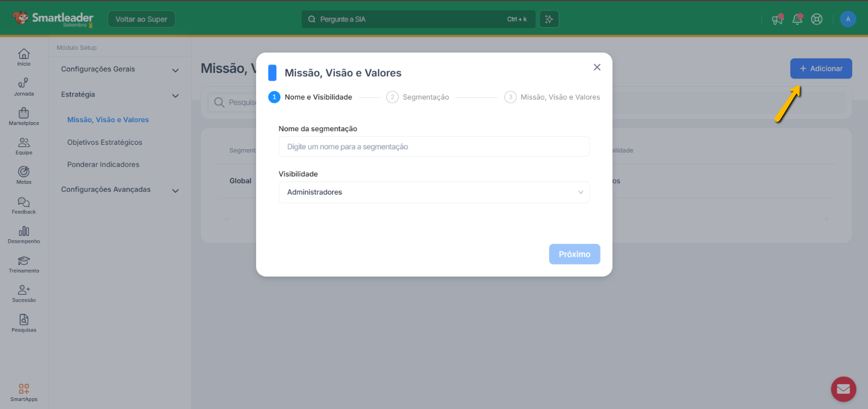Close the Missão, Visão e Valores dialog

(x=597, y=67)
